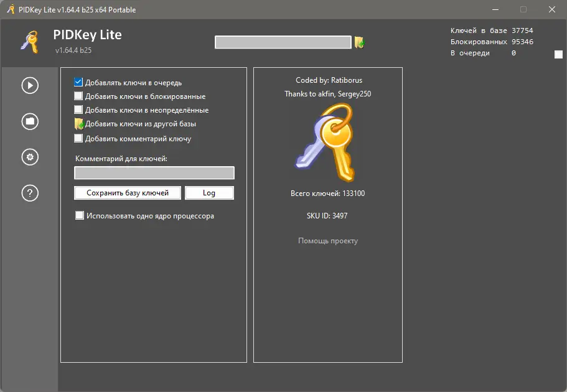Focus the key entry field at the top
Screen dimensions: 567x392
point(283,42)
